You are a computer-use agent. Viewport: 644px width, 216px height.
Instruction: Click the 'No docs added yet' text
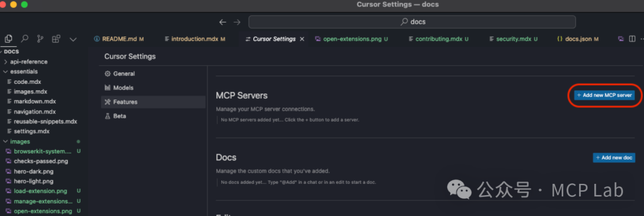coord(298,182)
